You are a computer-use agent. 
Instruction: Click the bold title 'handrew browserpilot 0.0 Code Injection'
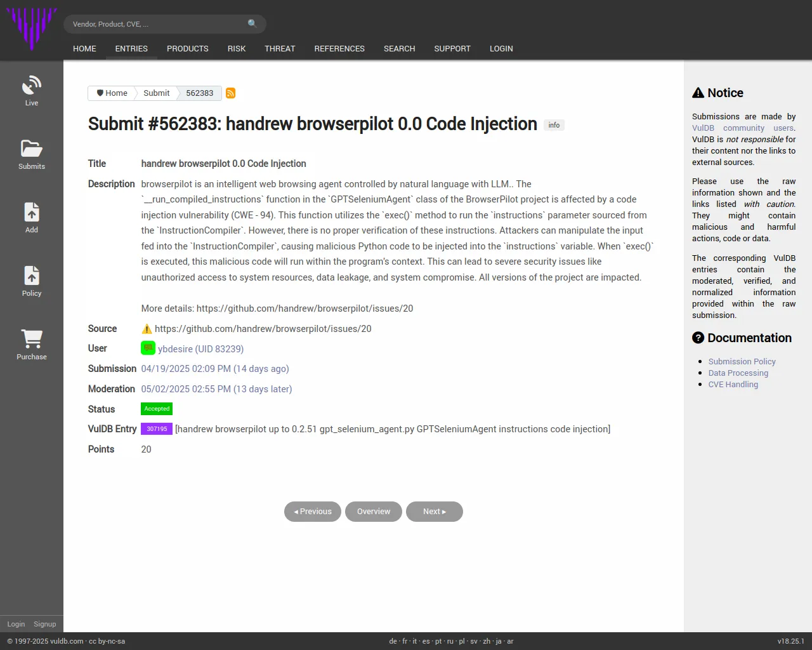[223, 164]
